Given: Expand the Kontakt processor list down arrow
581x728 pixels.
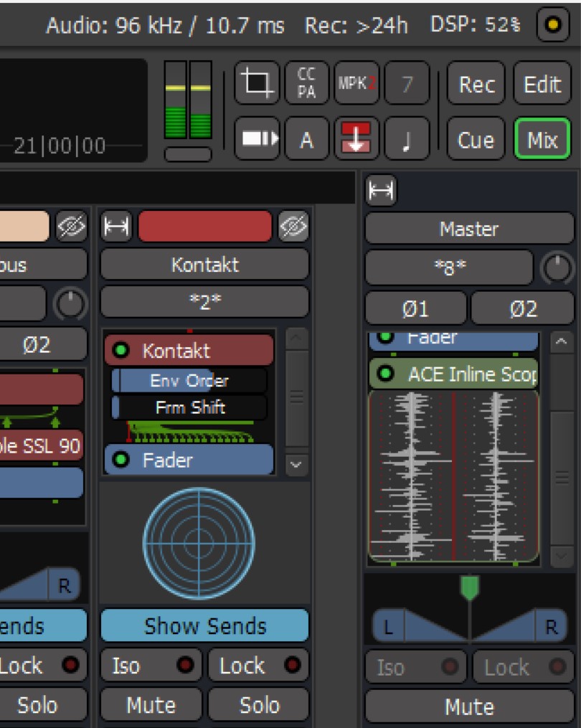Looking at the screenshot, I should point(296,464).
